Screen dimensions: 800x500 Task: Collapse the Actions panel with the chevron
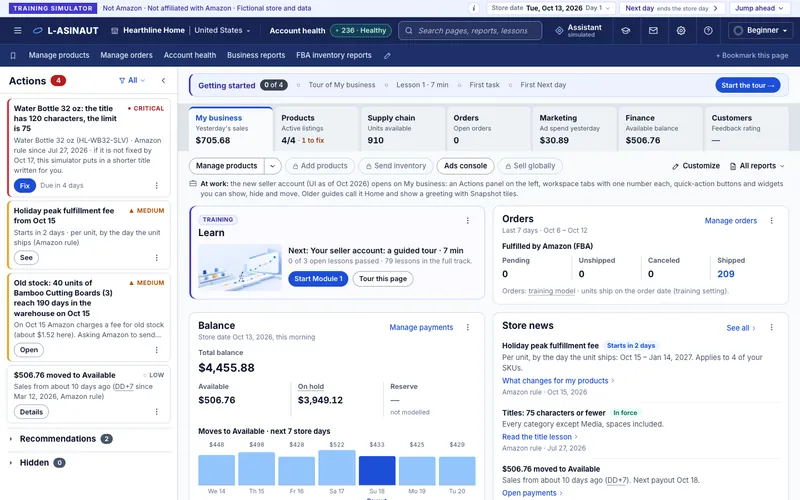(163, 81)
